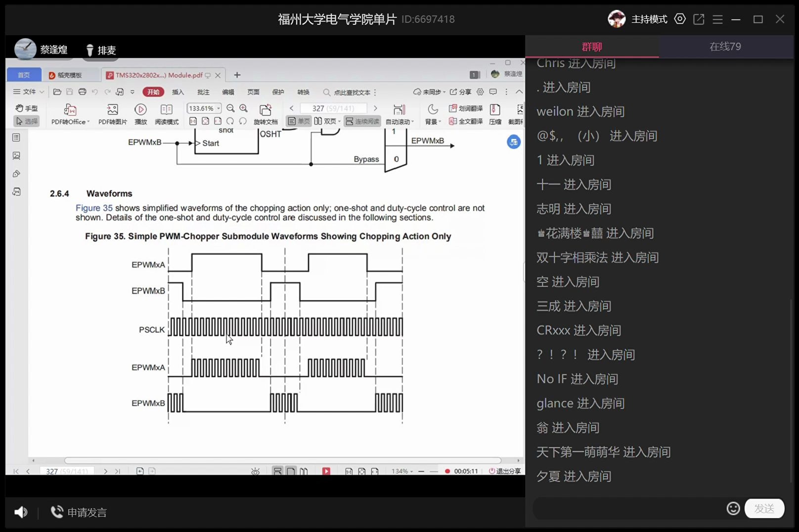The height and width of the screenshot is (532, 799).
Task: Switch to the 在线79 tab
Action: pos(725,46)
